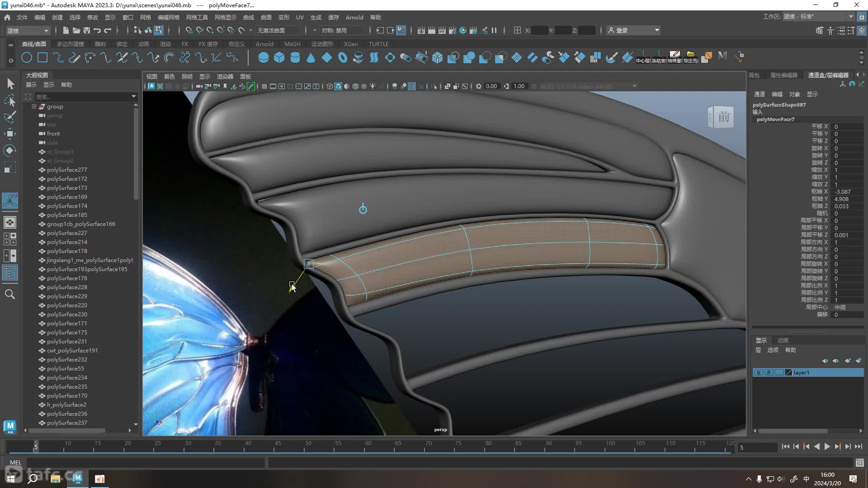Open the search magnifier in left toolbar
The width and height of the screenshot is (868, 488).
10,294
